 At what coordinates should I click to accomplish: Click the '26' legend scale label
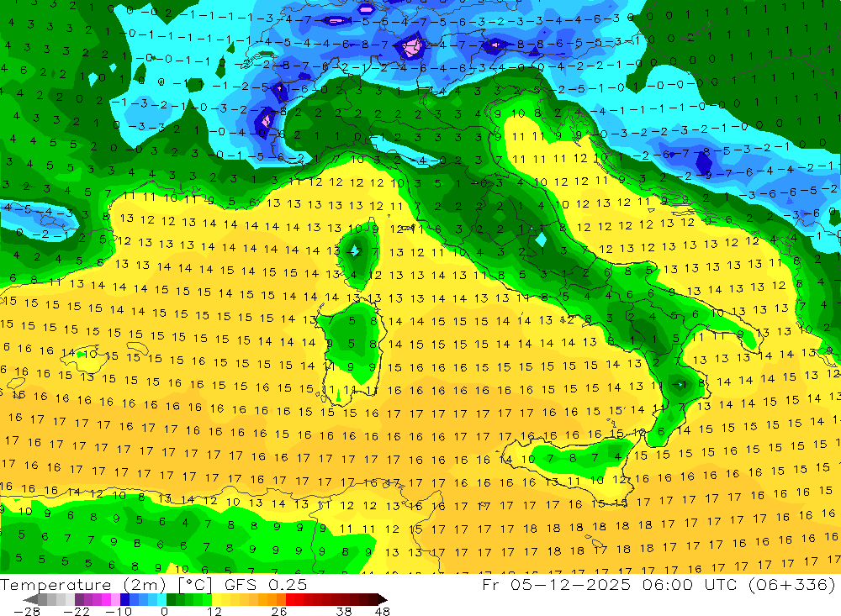[x=279, y=611]
